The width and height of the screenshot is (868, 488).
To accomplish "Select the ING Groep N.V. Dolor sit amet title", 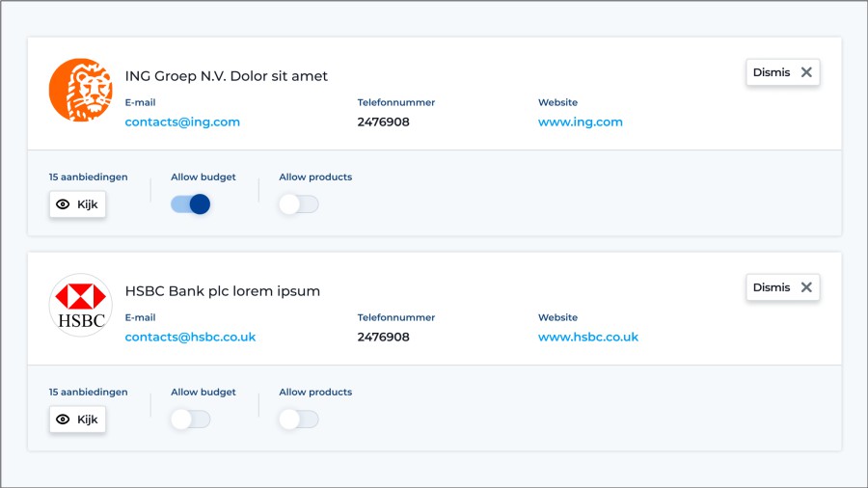I will click(227, 76).
